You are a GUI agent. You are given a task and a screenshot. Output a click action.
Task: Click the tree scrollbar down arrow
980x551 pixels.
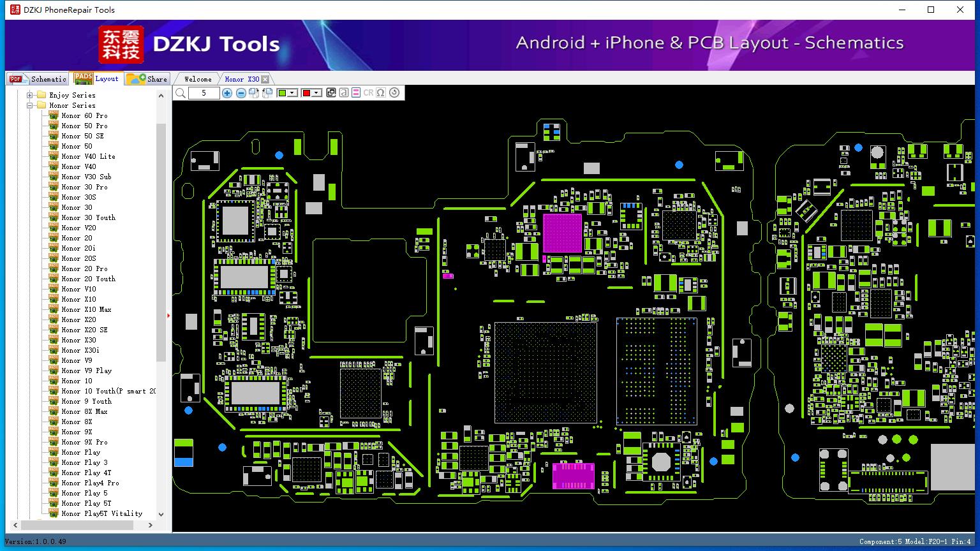pyautogui.click(x=161, y=514)
